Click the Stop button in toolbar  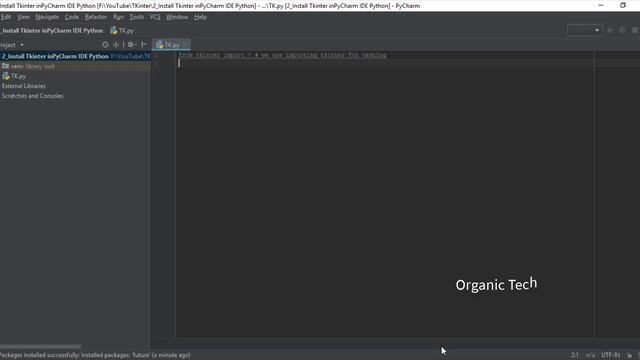click(x=635, y=30)
